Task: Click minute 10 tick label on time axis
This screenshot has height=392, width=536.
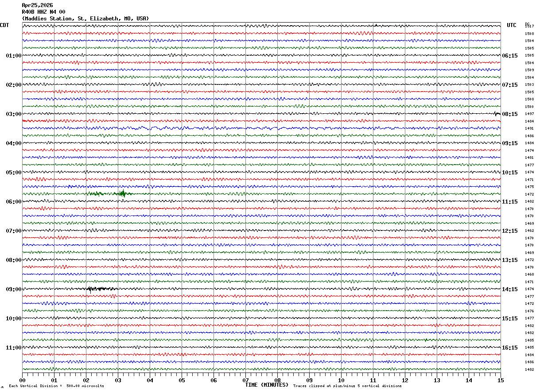Action: (341, 380)
